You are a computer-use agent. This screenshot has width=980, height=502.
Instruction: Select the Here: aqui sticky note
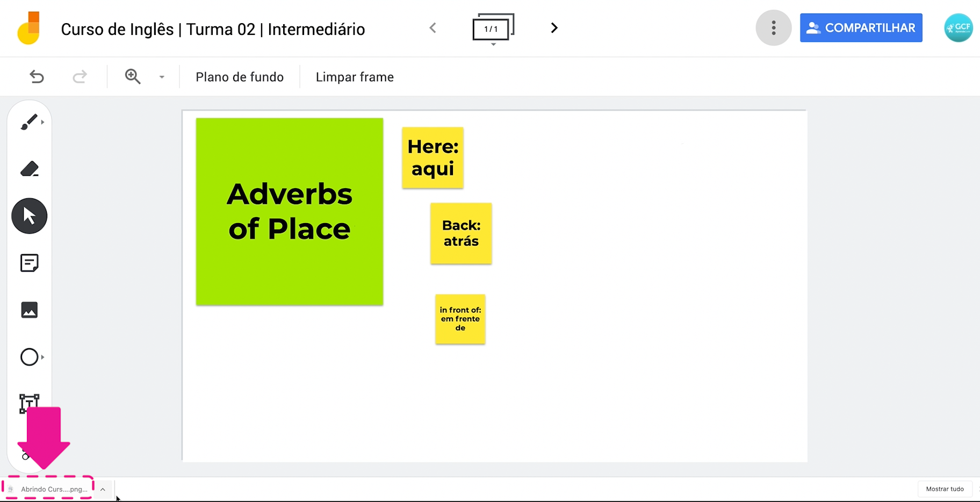coord(433,157)
